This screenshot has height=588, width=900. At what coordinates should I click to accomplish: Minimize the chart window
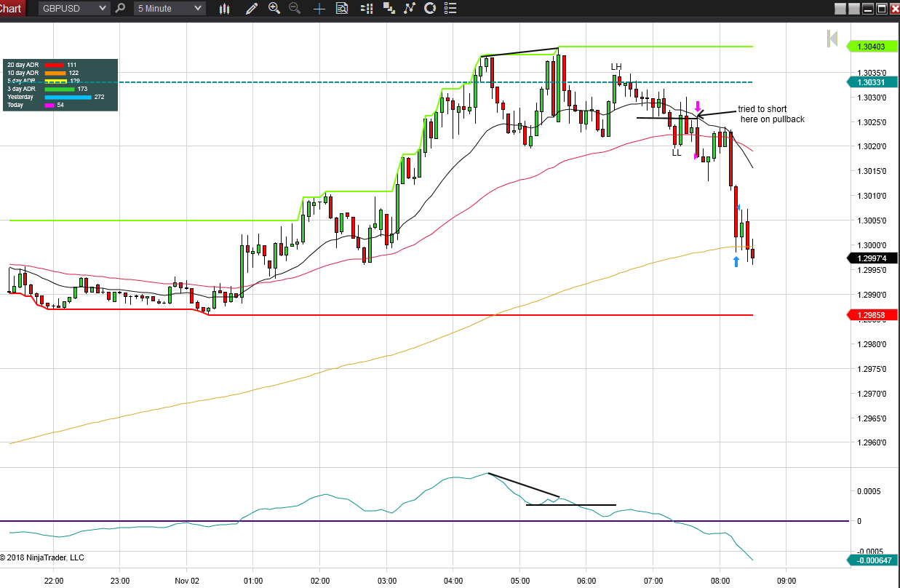click(867, 9)
